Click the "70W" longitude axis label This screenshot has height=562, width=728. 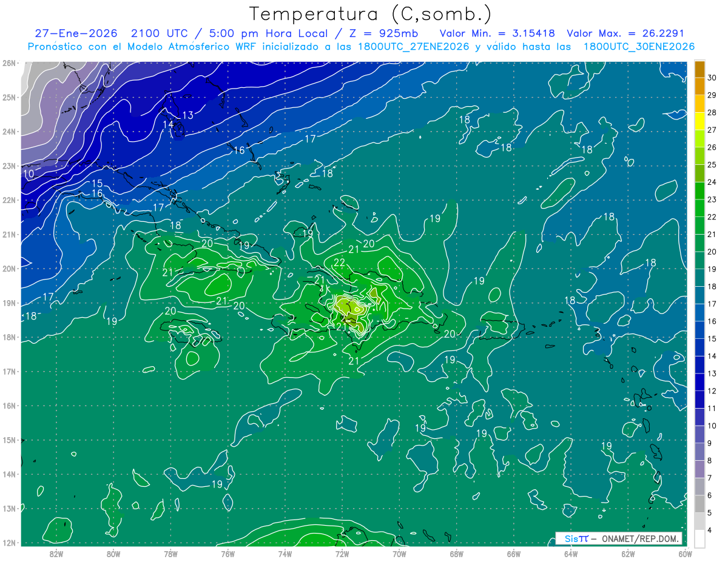399,553
